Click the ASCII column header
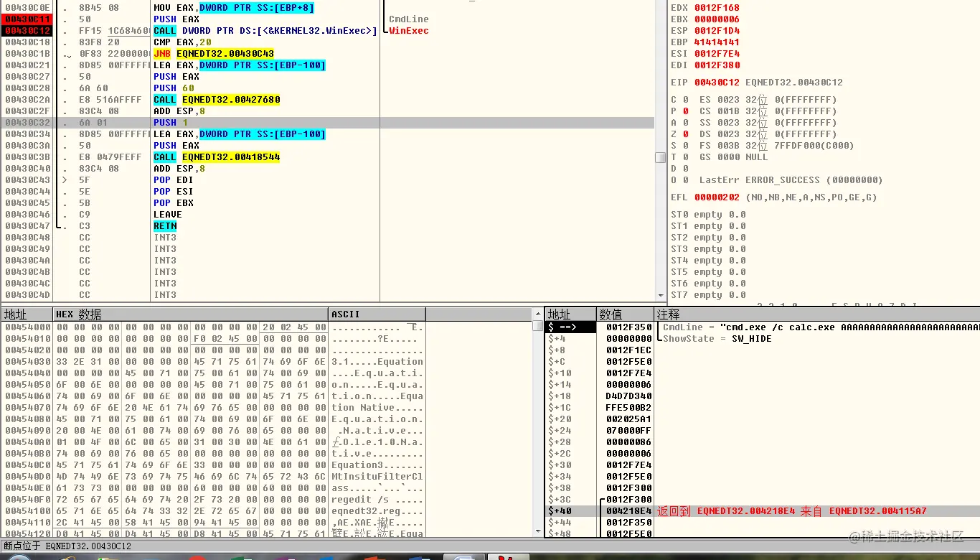The height and width of the screenshot is (560, 980). tap(377, 314)
